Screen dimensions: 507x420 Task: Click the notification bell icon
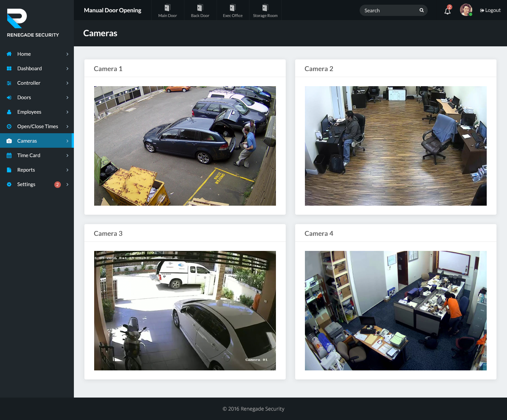point(448,11)
